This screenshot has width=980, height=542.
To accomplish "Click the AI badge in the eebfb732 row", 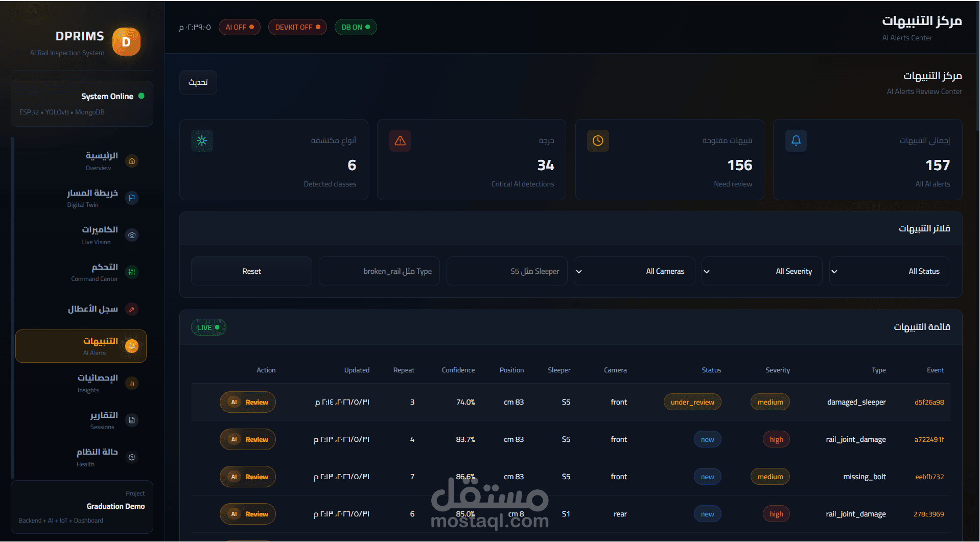I will pos(234,477).
